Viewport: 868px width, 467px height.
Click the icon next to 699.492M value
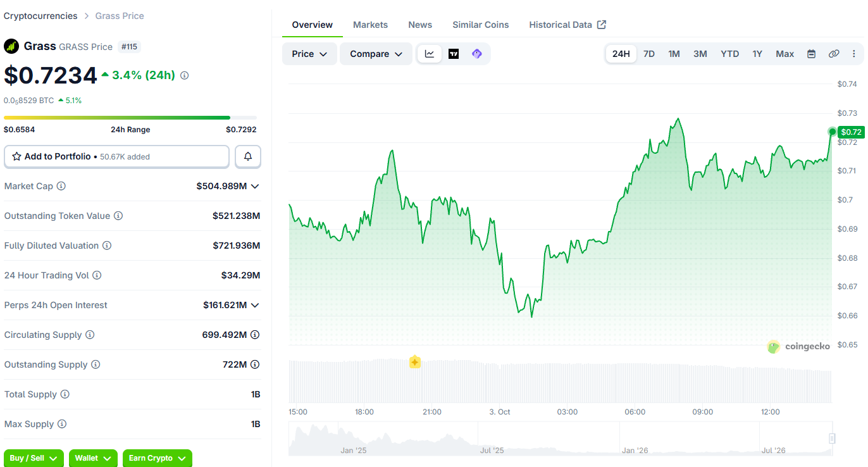tap(255, 335)
